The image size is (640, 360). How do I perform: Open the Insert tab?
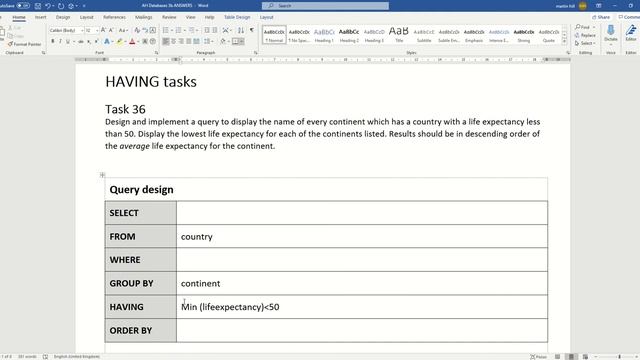(x=40, y=17)
